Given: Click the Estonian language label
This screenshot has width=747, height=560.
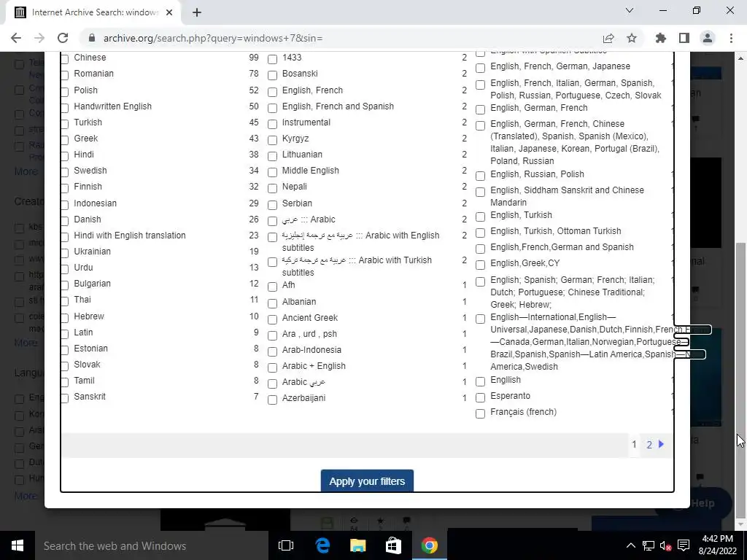Looking at the screenshot, I should click(x=90, y=349).
